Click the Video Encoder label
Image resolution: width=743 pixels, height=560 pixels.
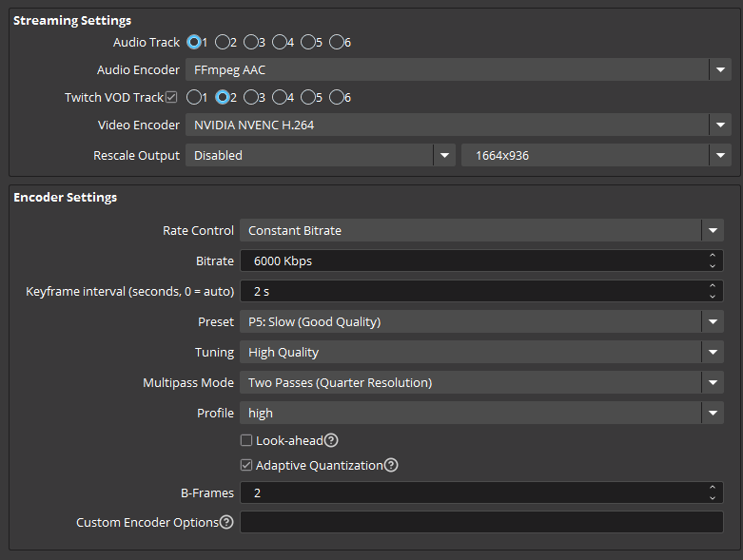click(x=139, y=125)
